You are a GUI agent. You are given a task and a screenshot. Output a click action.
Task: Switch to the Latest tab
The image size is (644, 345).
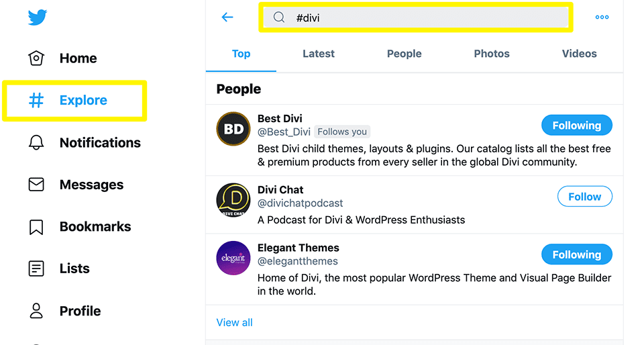click(x=319, y=54)
